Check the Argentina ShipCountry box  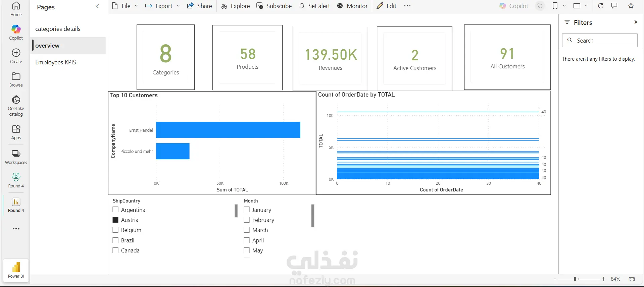pyautogui.click(x=115, y=210)
